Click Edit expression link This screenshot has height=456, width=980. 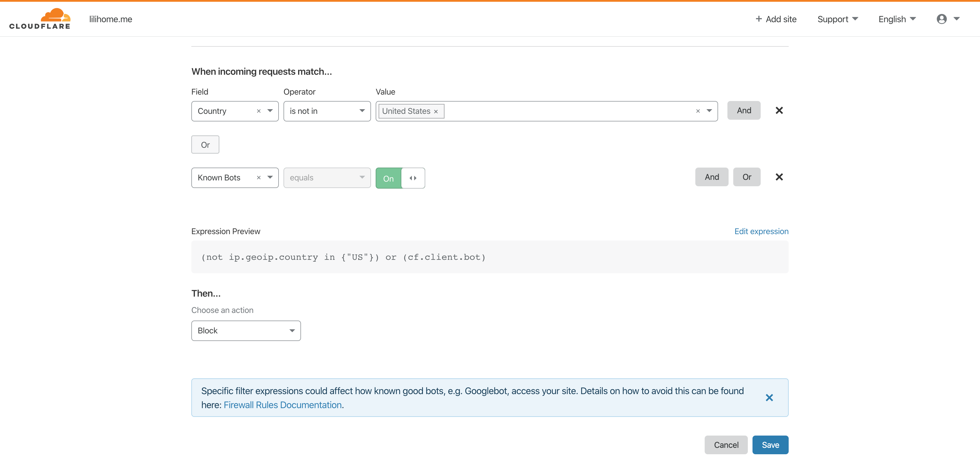click(x=761, y=232)
